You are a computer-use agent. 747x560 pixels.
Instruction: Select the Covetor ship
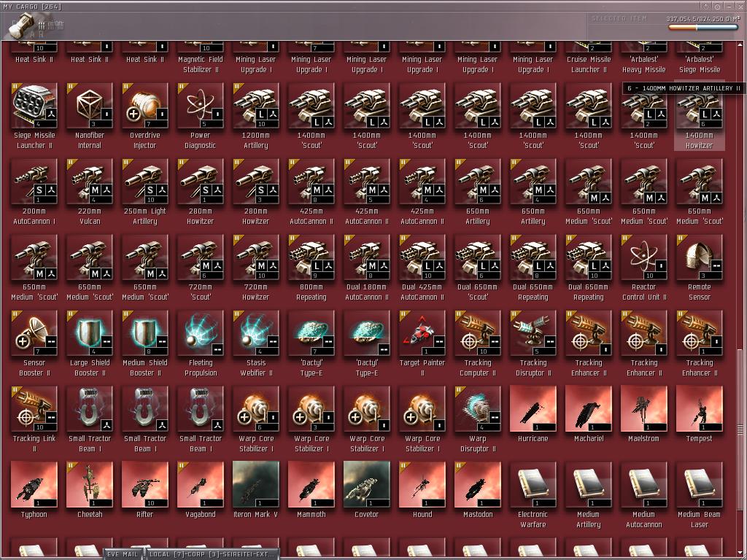tap(367, 491)
